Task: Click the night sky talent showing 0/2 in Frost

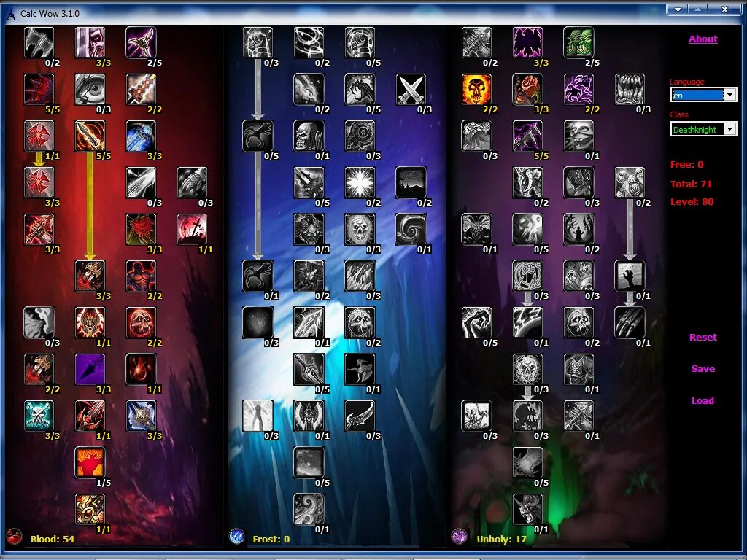Action: 411,182
